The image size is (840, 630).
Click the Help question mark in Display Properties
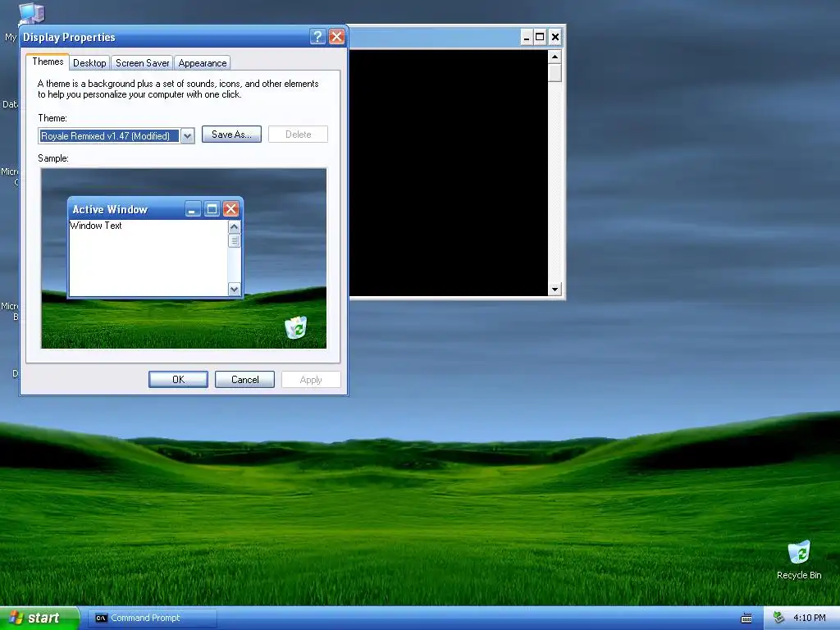click(317, 36)
